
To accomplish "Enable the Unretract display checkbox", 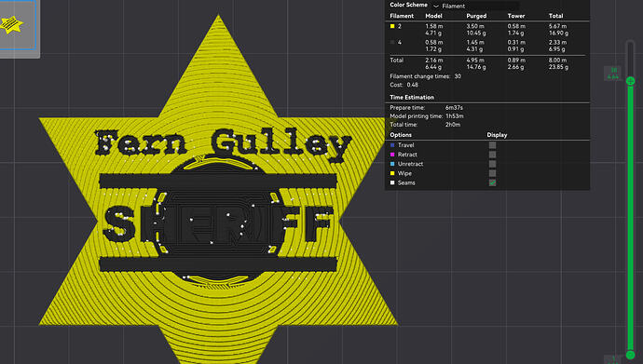I will click(x=492, y=164).
